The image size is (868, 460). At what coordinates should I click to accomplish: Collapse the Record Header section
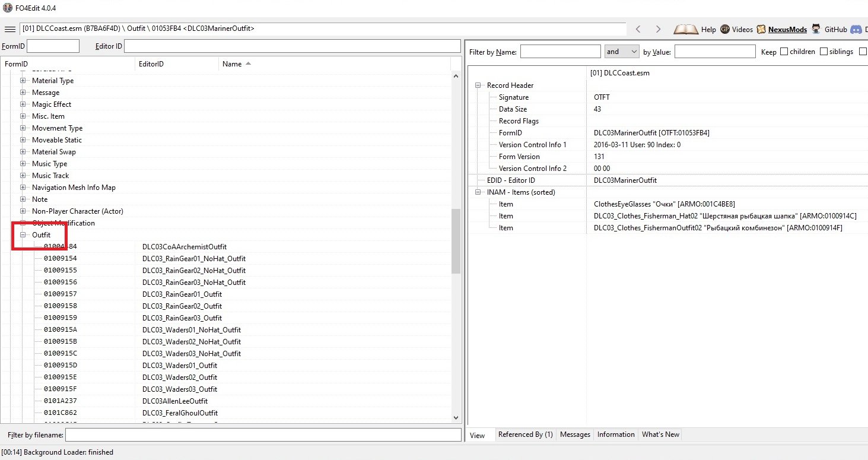[x=478, y=85]
